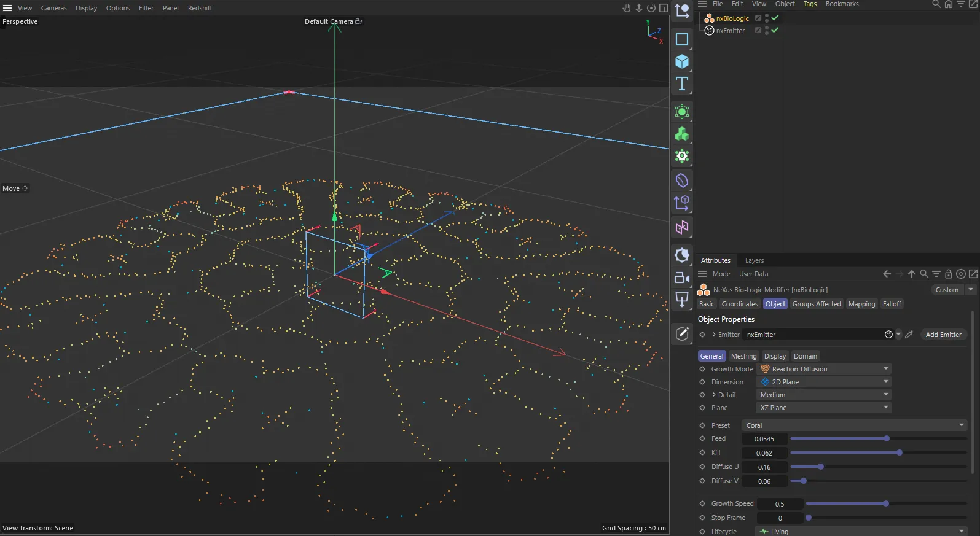The image size is (980, 536).
Task: Open the Lifecycle Living dropdown
Action: click(861, 532)
